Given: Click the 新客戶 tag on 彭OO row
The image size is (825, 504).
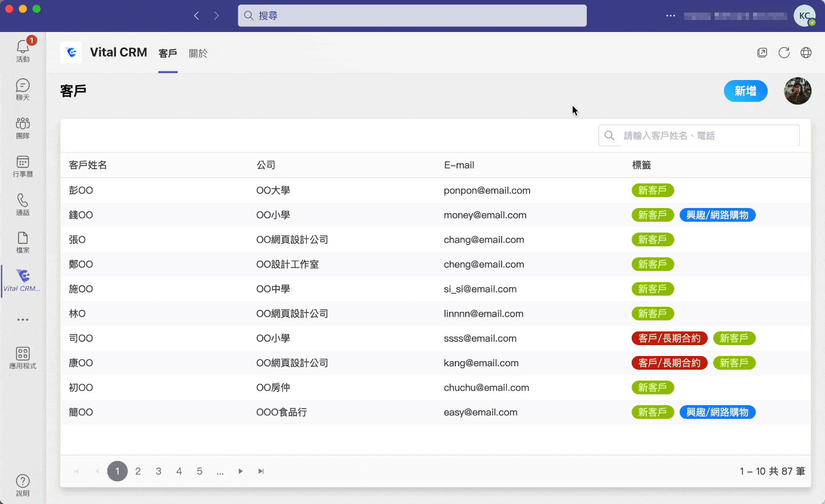Looking at the screenshot, I should (652, 190).
